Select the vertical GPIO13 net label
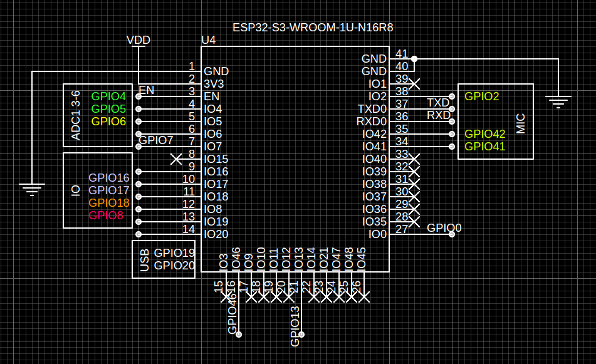The width and height of the screenshot is (596, 364). click(295, 326)
